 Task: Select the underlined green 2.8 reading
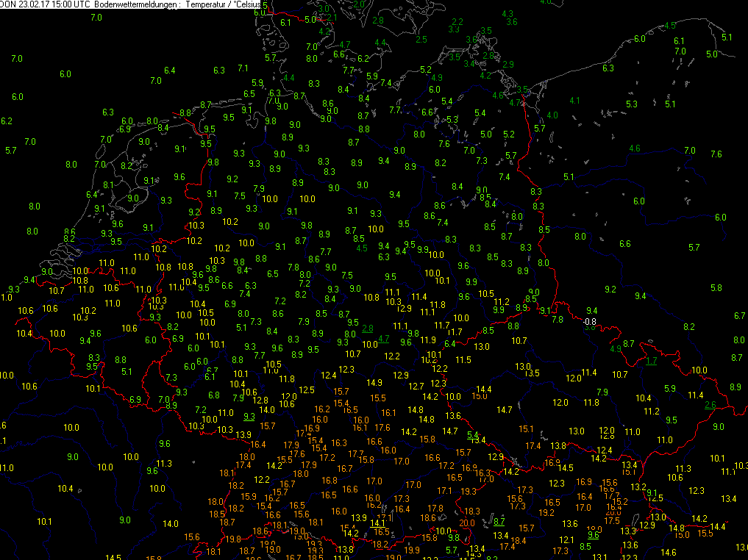(368, 328)
